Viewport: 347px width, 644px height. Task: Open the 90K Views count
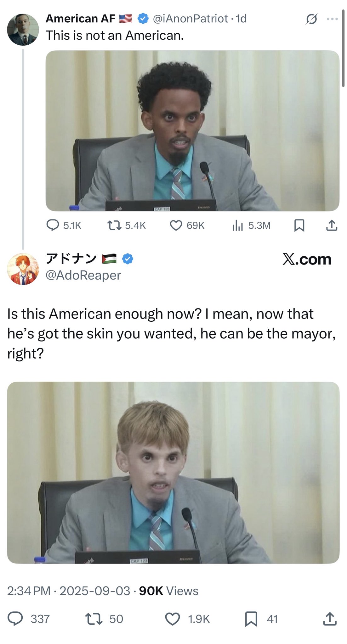[168, 591]
